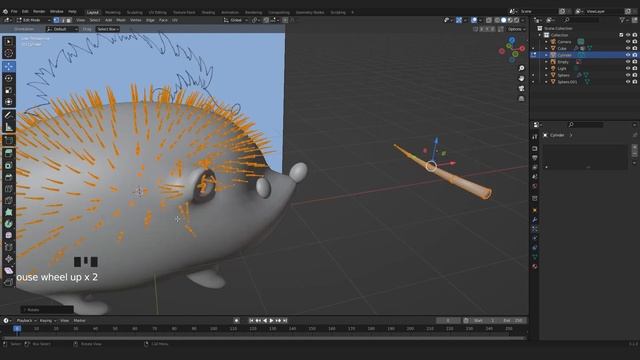Select the Transform tool

pos(9,102)
